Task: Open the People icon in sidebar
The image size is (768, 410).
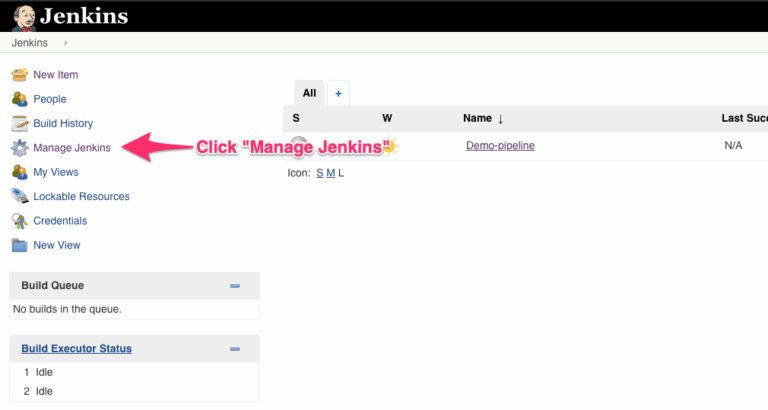Action: (x=19, y=99)
